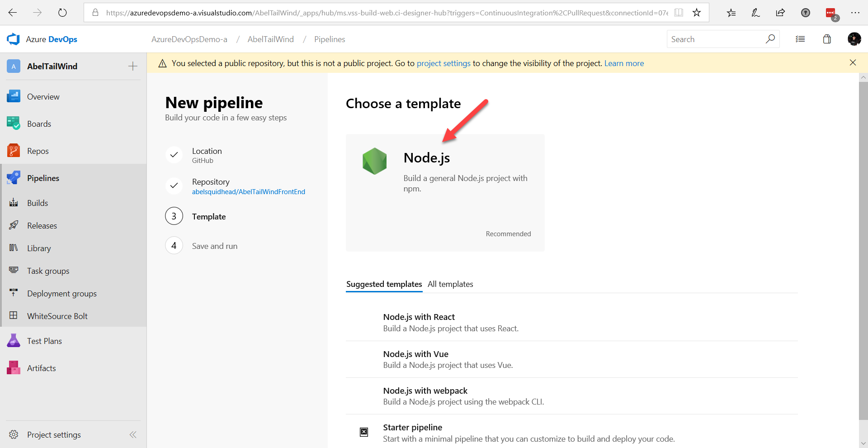This screenshot has width=868, height=448.
Task: Open Library under Pipelines
Action: 73,248
